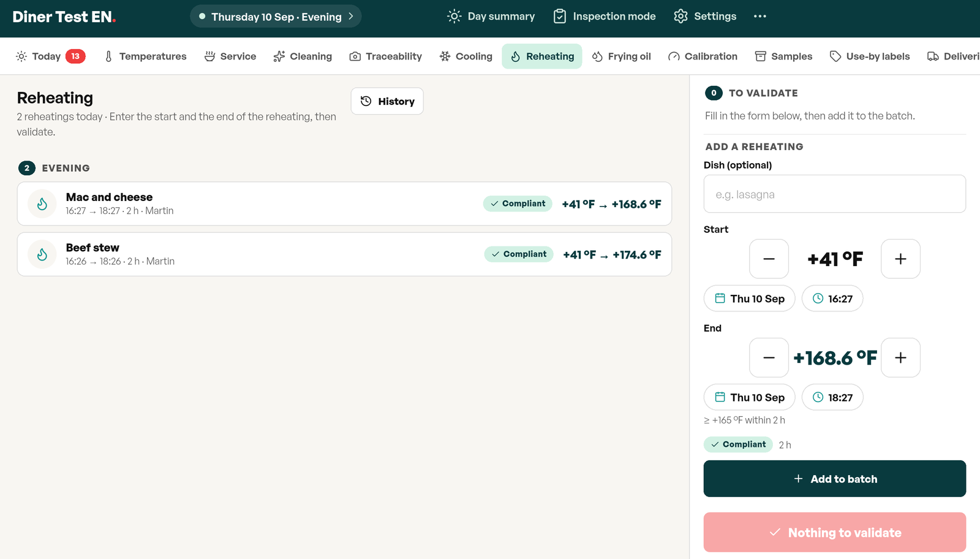This screenshot has height=559, width=980.
Task: Click the End temperature value +168.6 °F in the form
Action: click(x=835, y=357)
